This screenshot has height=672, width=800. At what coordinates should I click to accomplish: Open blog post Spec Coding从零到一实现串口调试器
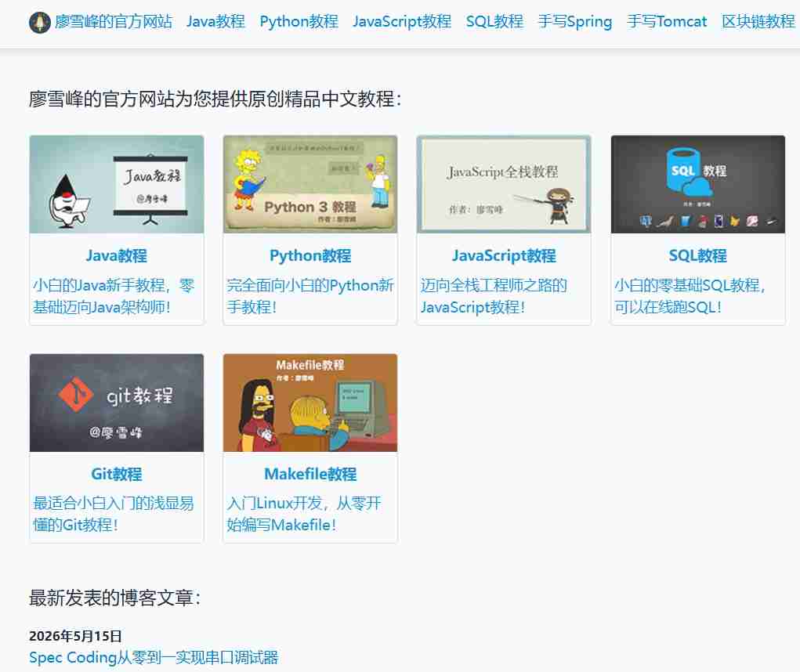[x=154, y=657]
